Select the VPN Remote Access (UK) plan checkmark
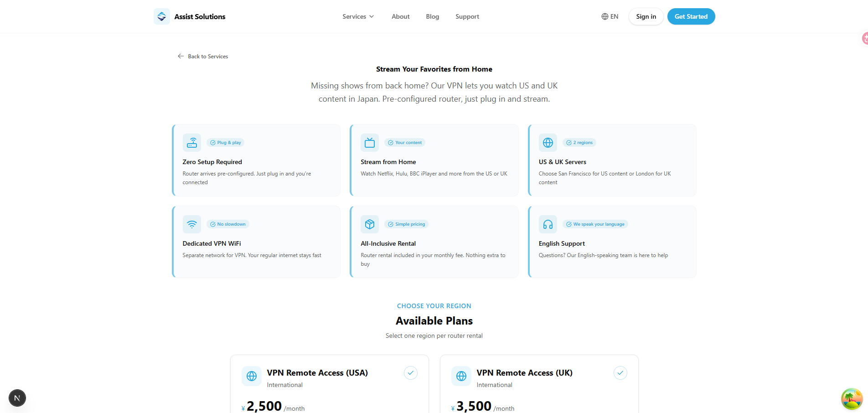Screen dimensions: 868x413 coord(620,373)
